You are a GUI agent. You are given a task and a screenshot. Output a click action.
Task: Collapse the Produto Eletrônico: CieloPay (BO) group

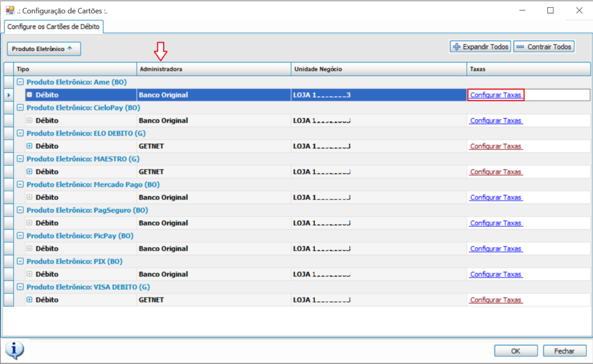coord(20,108)
